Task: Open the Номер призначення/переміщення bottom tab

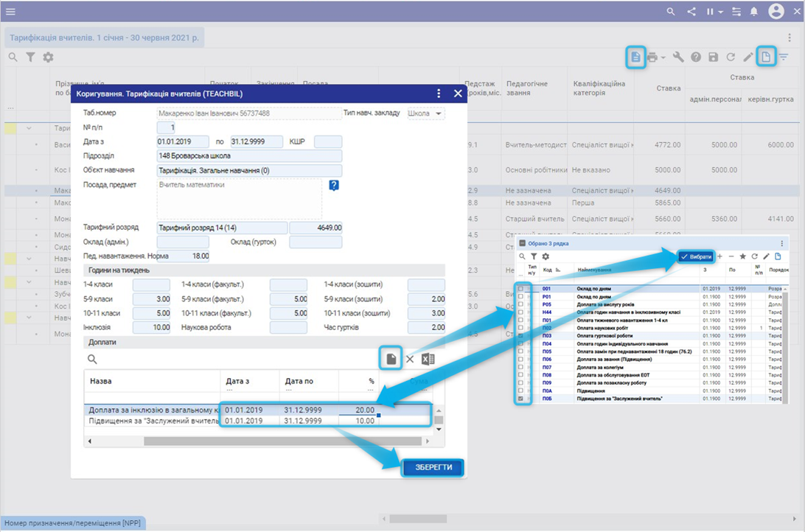Action: coord(72,522)
